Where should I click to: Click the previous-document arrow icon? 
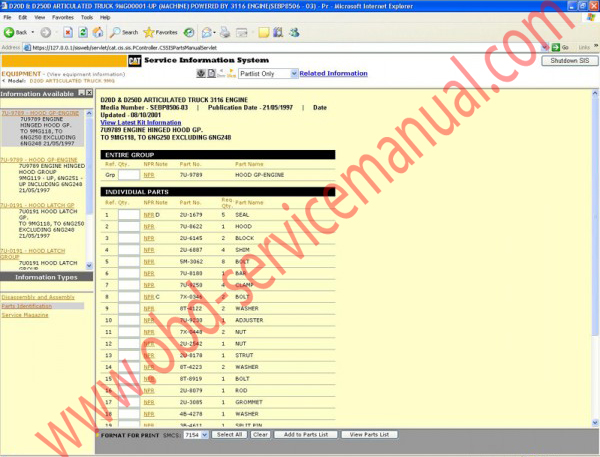(221, 73)
